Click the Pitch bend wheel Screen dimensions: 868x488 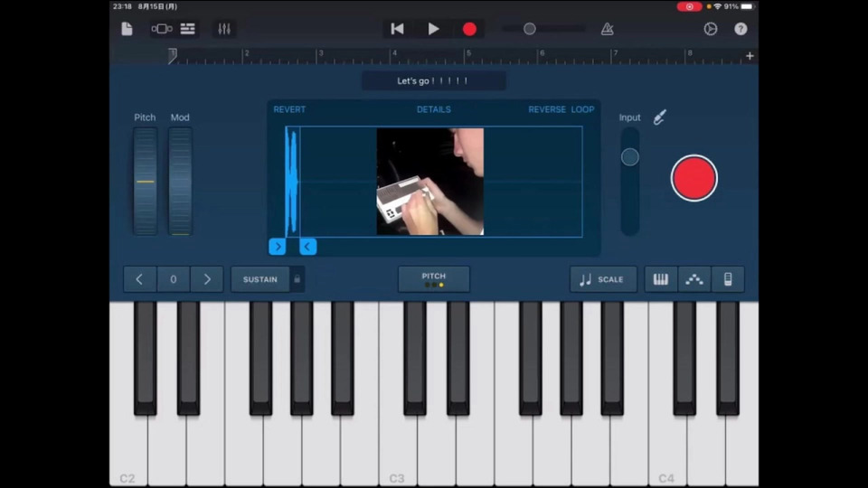(145, 182)
